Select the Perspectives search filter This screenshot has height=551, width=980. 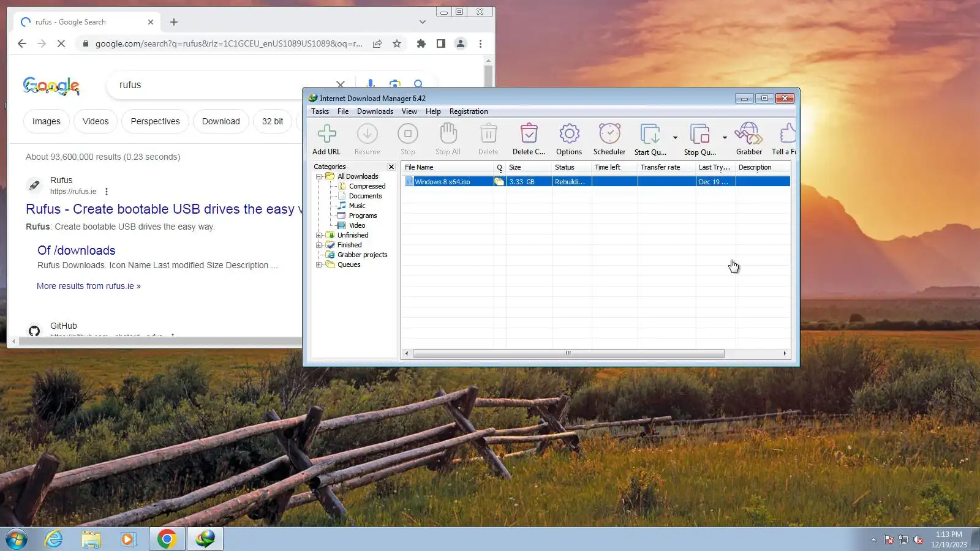point(155,121)
